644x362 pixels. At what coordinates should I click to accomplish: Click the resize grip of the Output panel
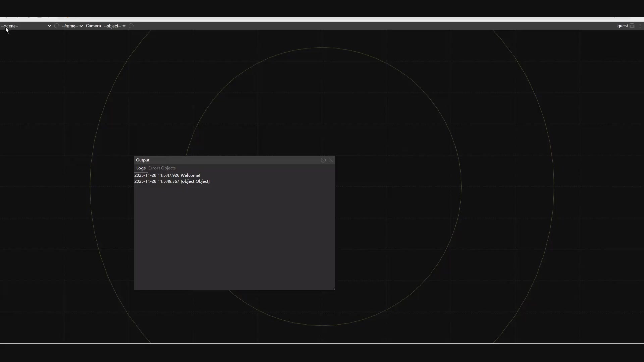pos(334,288)
